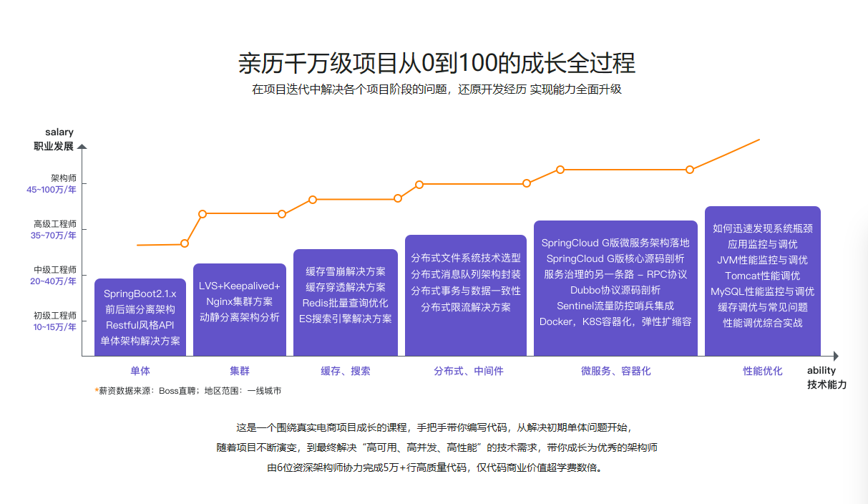Click the 35~70万/年 salary text
Screen dimensions: 868x504
54,236
